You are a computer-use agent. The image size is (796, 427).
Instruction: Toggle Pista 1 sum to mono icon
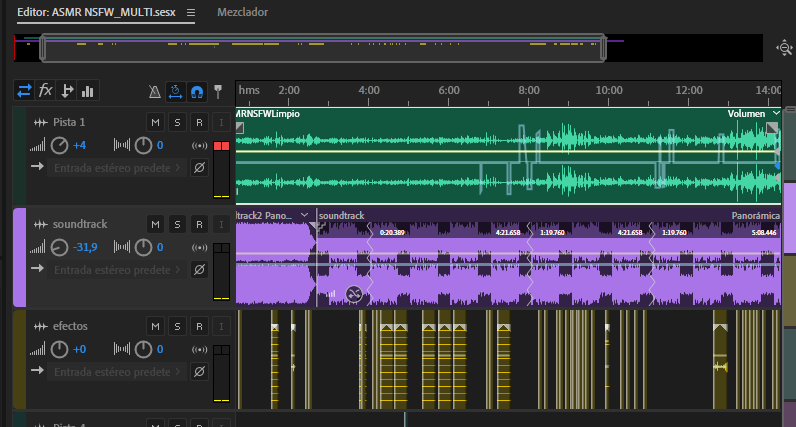[x=200, y=146]
